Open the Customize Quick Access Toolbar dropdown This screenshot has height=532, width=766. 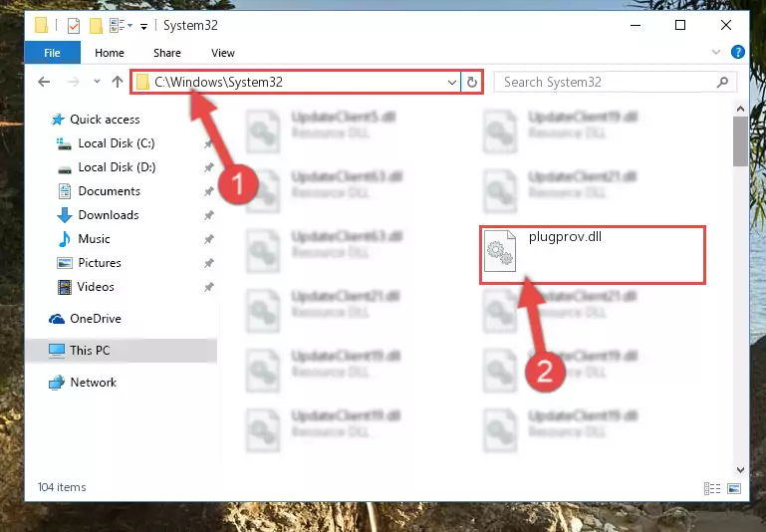coord(143,26)
